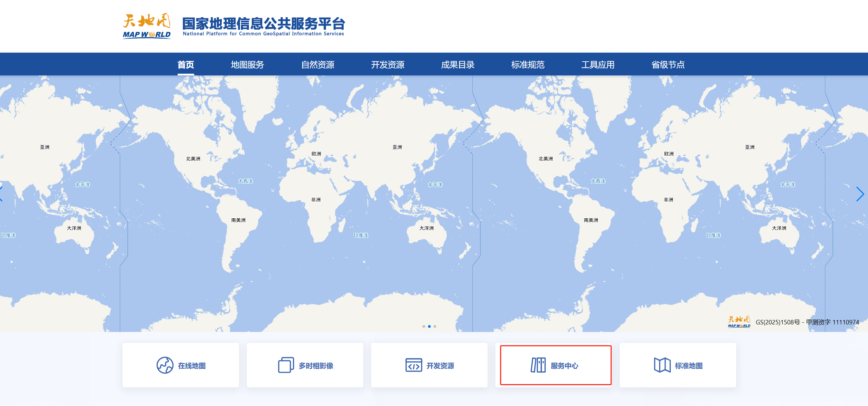Image resolution: width=868 pixels, height=406 pixels.
Task: Click the 服务中心 books icon
Action: tap(538, 365)
